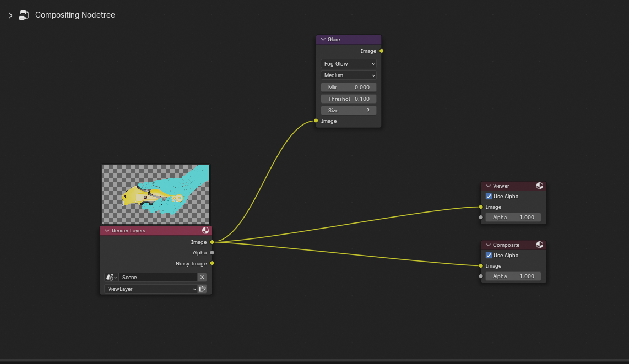Open the ViewLayer dropdown
The width and height of the screenshot is (629, 364).
click(151, 289)
